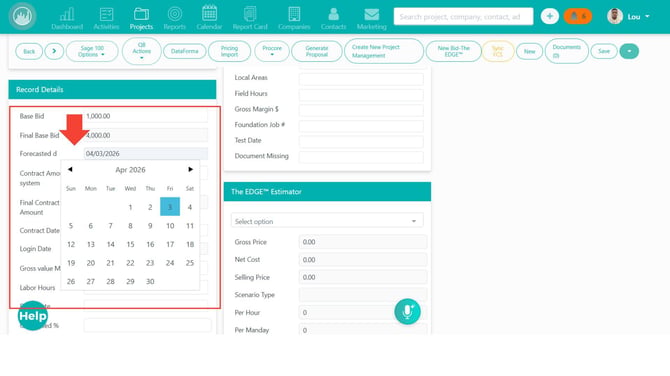Open the Report Card icon
The width and height of the screenshot is (670, 376).
click(250, 14)
